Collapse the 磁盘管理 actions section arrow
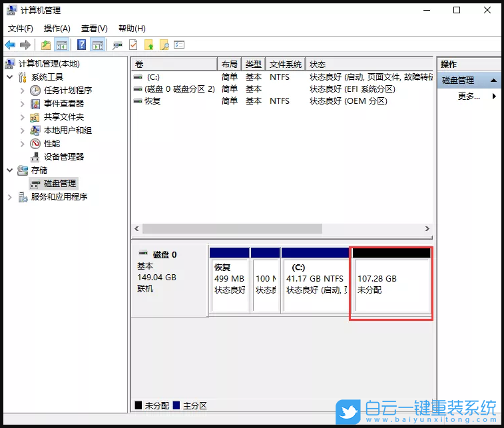Viewport: 504px width, 428px height. point(493,81)
